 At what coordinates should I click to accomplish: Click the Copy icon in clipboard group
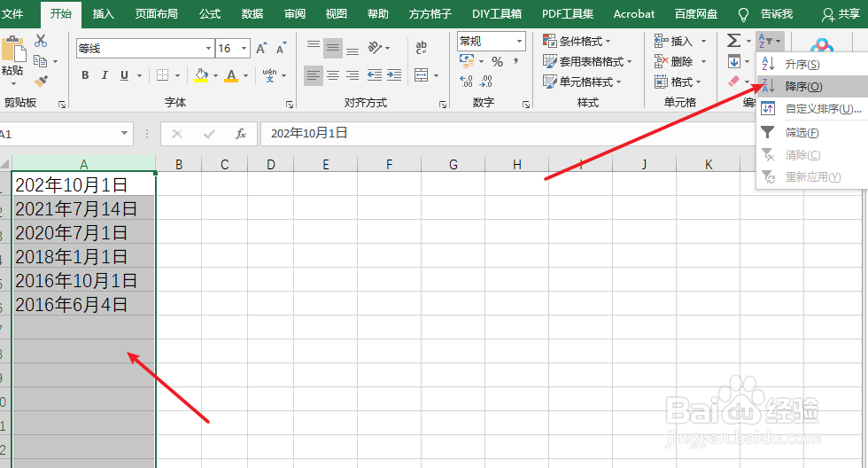pyautogui.click(x=41, y=61)
